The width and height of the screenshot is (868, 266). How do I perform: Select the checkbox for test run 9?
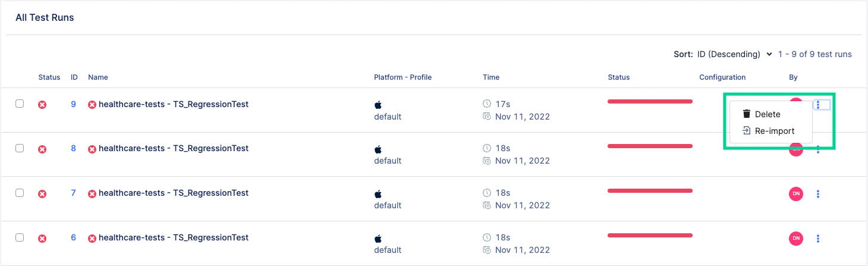(20, 104)
